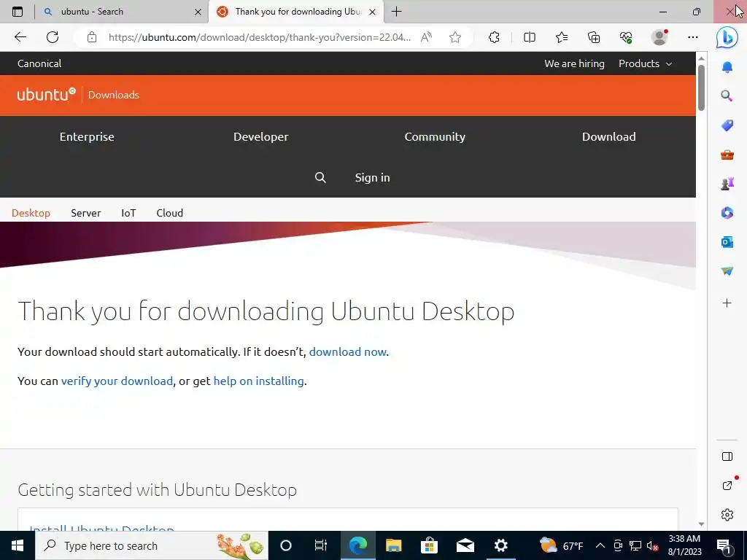Open Browser essentials heart icon
The height and width of the screenshot is (560, 747).
626,37
